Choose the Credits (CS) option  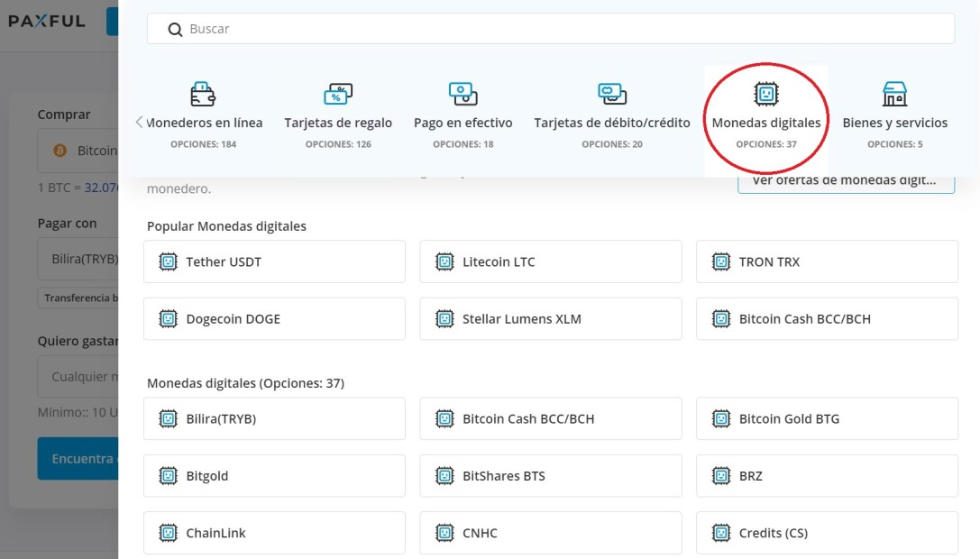pyautogui.click(x=827, y=533)
